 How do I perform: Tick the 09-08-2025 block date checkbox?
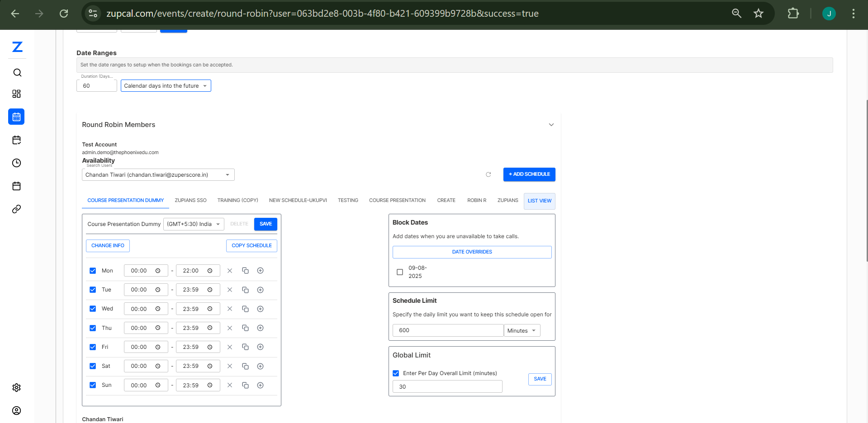click(x=400, y=272)
